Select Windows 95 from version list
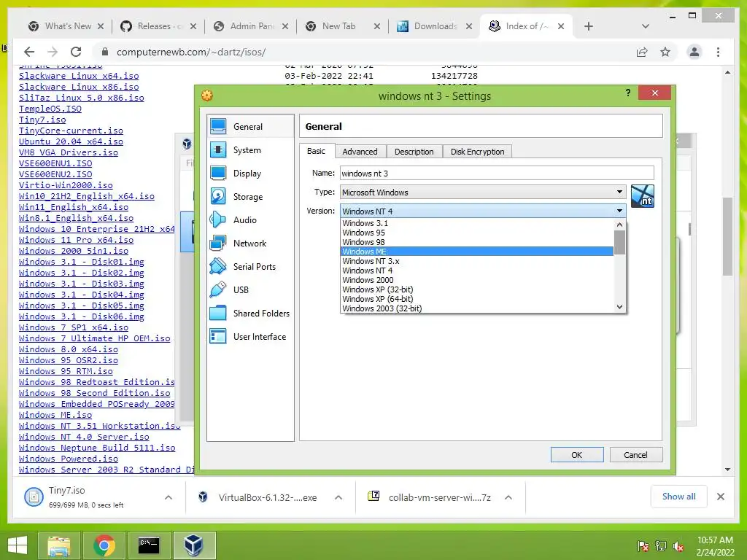Image resolution: width=747 pixels, height=560 pixels. (477, 233)
